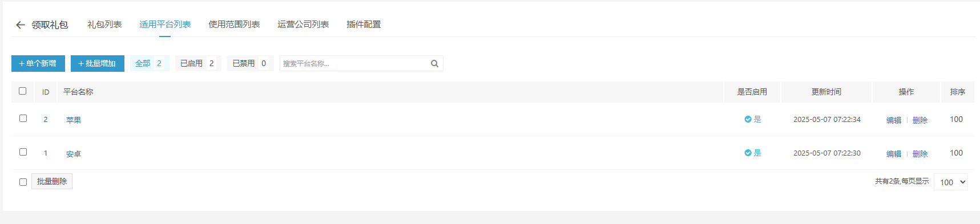This screenshot has height=224, width=980.
Task: Click the enabled check icon for 安卓
Action: tap(748, 153)
